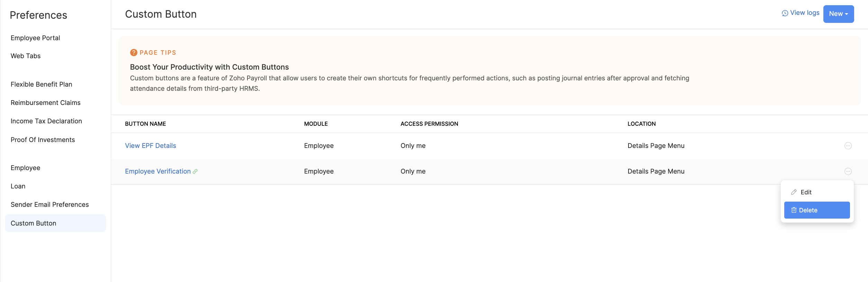The image size is (868, 282).
Task: Select Edit from the context menu
Action: [806, 192]
